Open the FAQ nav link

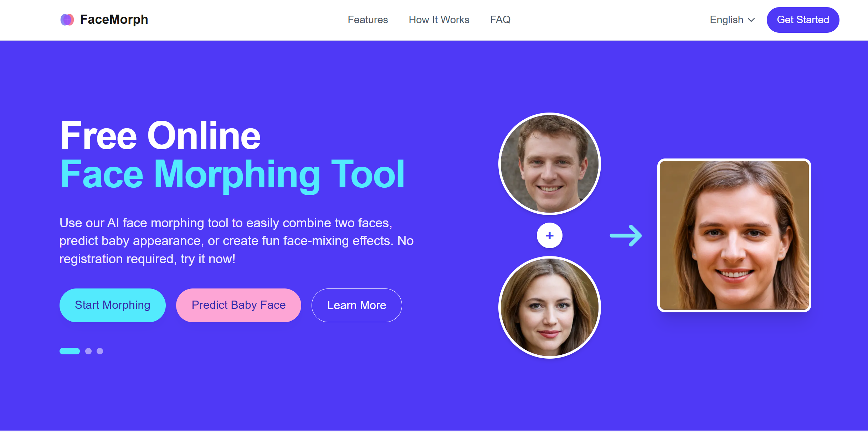[x=500, y=20]
